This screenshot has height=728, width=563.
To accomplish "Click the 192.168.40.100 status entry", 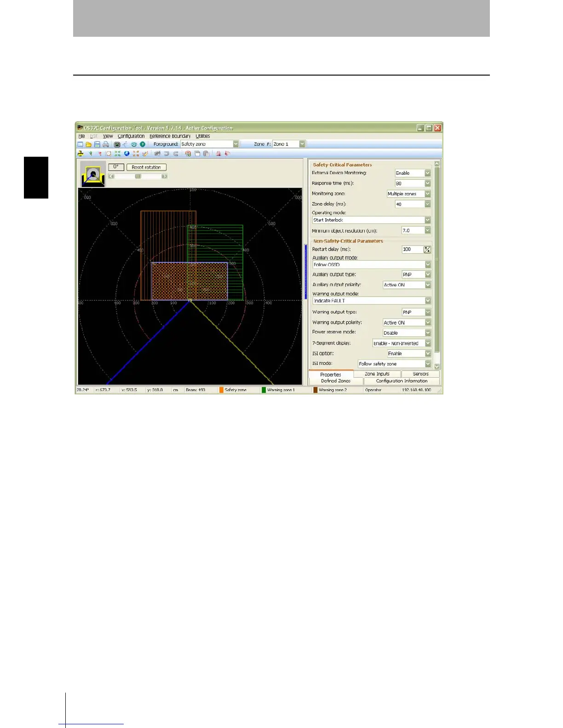I will pyautogui.click(x=416, y=390).
